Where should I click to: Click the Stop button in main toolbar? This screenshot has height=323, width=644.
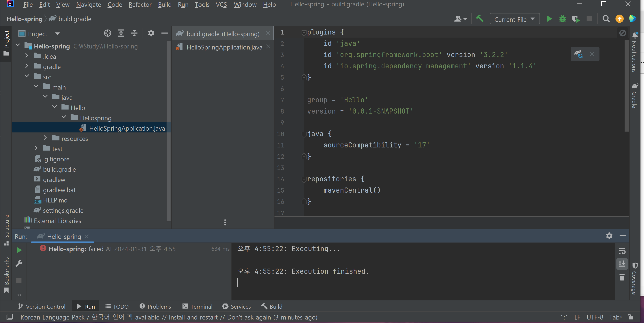[589, 19]
